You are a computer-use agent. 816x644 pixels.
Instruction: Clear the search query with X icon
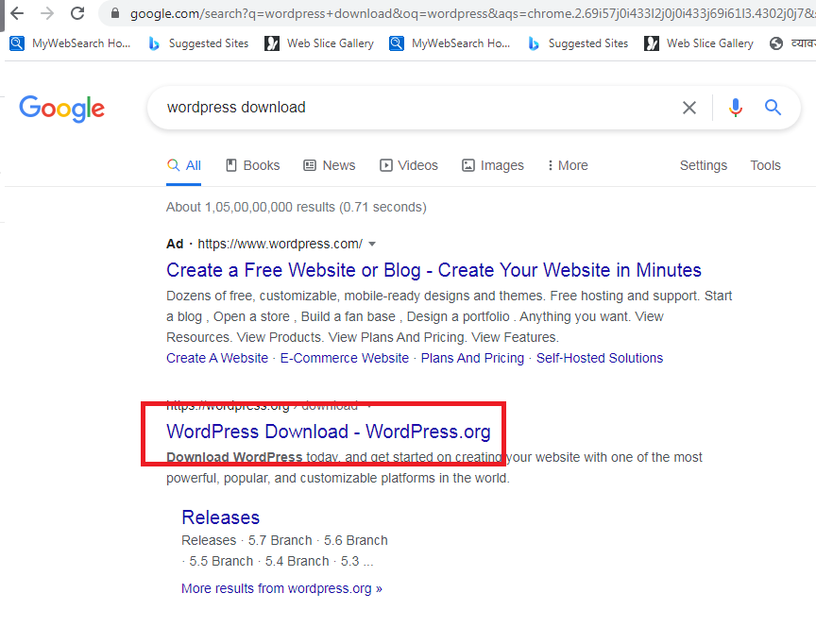click(689, 108)
